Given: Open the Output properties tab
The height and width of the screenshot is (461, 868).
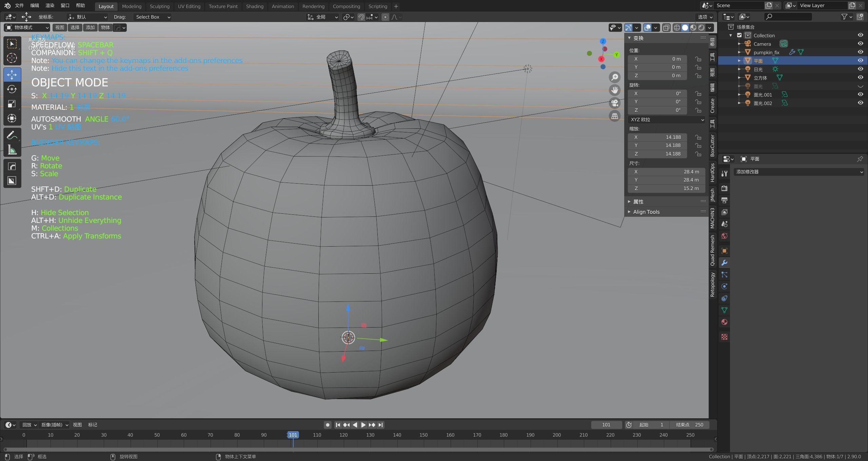Looking at the screenshot, I should pos(724,200).
